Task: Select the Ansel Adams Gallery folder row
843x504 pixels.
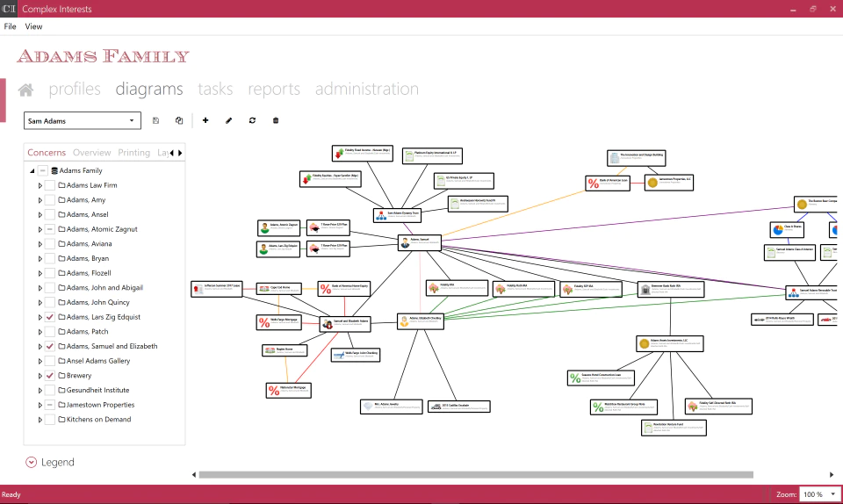Action: pos(94,361)
